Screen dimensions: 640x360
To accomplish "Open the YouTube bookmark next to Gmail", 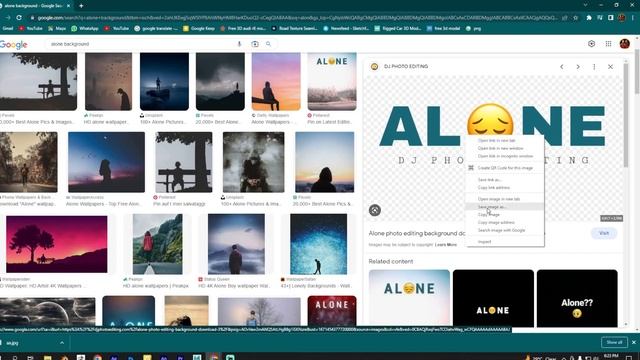I will click(31, 29).
